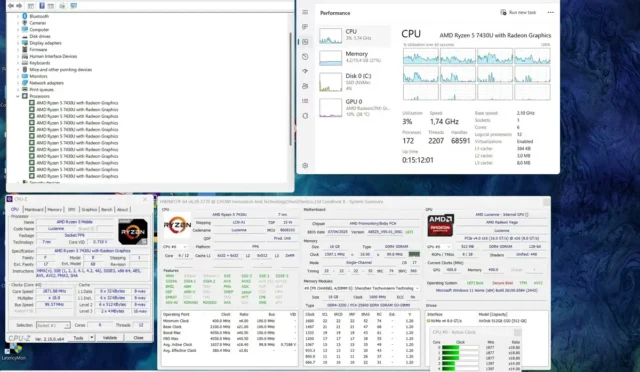Select Keyboards category in Device Manager

coord(40,63)
